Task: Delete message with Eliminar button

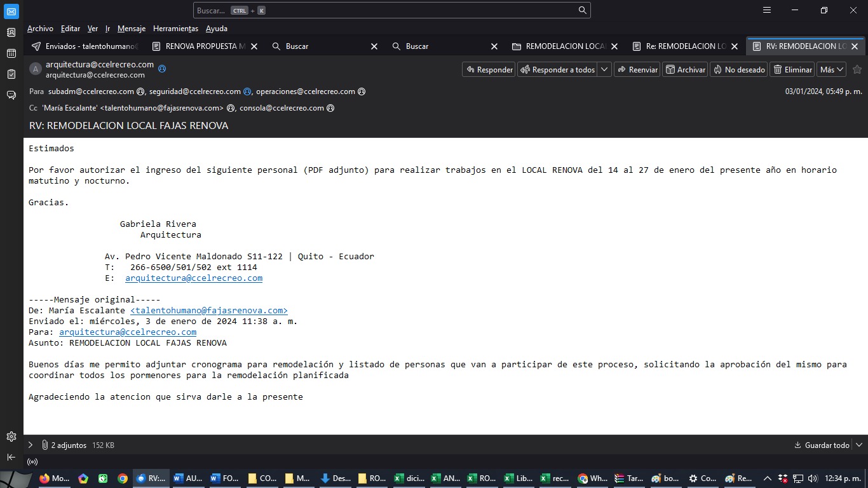Action: (792, 69)
